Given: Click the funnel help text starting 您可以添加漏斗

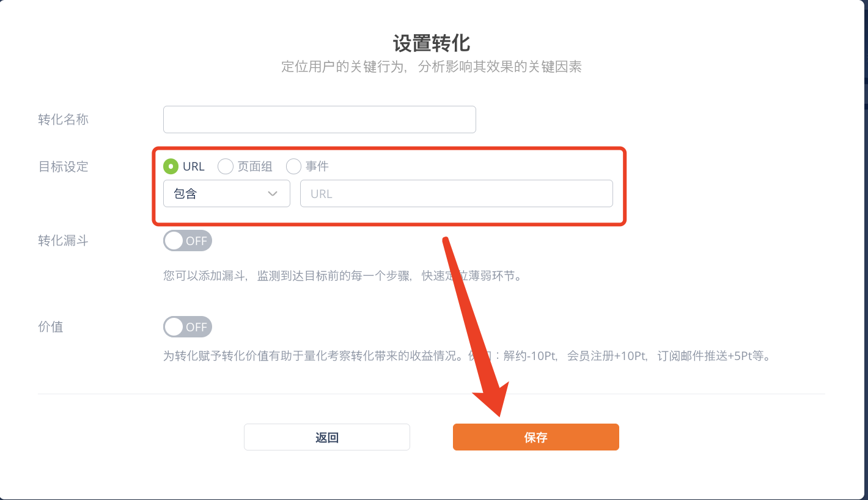Looking at the screenshot, I should [x=344, y=276].
